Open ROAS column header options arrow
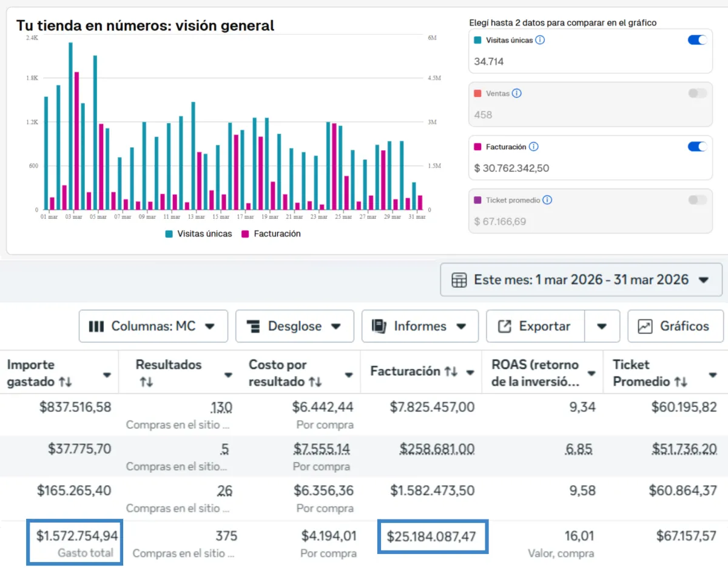 pos(591,373)
